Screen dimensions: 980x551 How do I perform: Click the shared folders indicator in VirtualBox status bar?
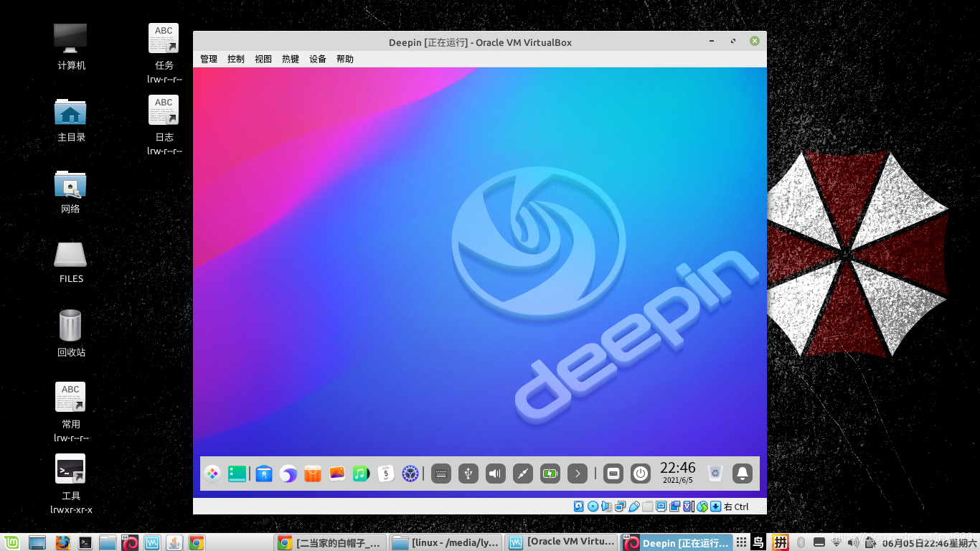647,507
